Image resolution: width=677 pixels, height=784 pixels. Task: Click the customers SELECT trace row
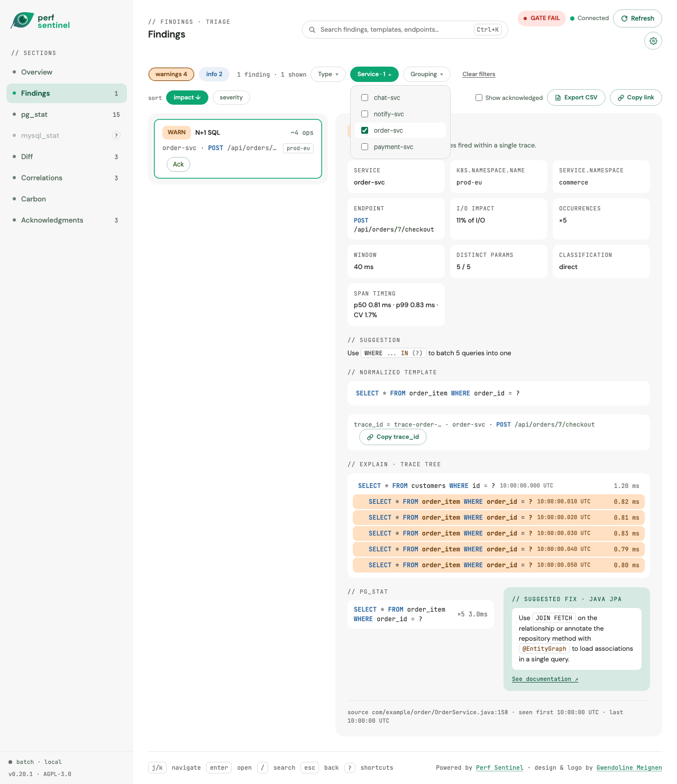[498, 486]
